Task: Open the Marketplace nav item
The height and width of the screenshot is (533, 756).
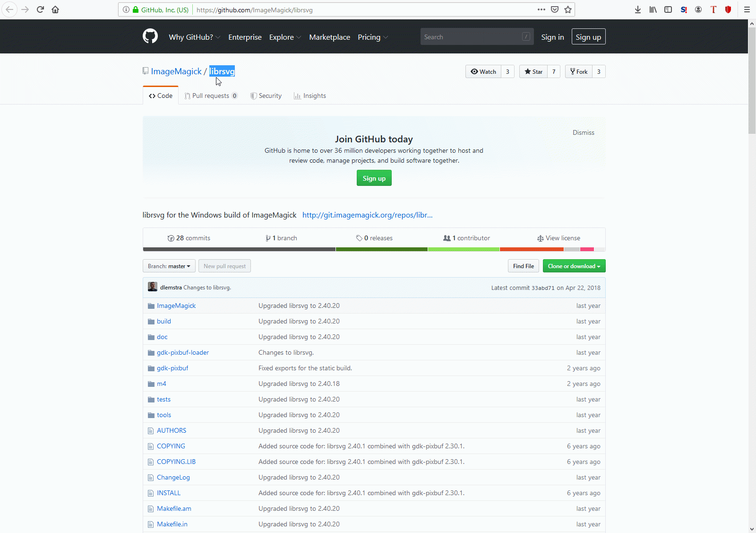Action: point(330,37)
